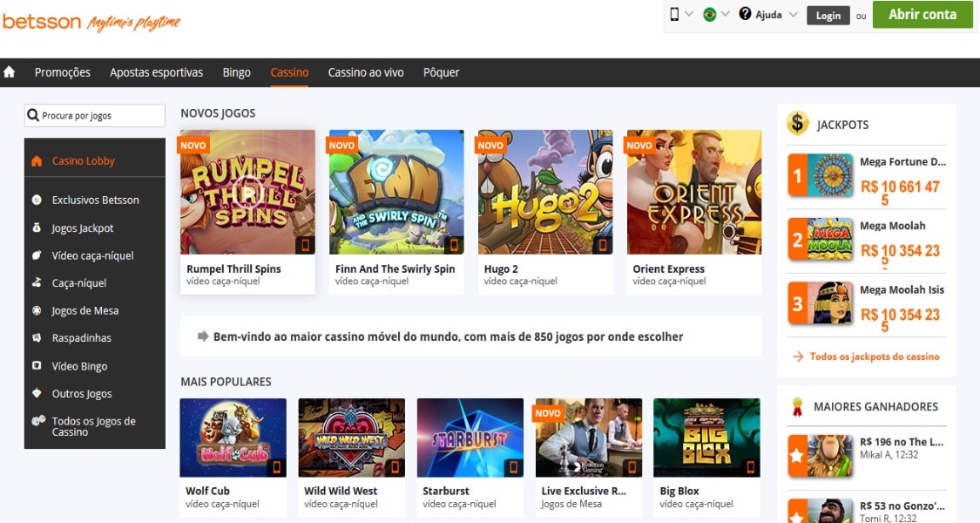The height and width of the screenshot is (523, 980).
Task: Switch to the Pôquer tab
Action: coord(442,72)
